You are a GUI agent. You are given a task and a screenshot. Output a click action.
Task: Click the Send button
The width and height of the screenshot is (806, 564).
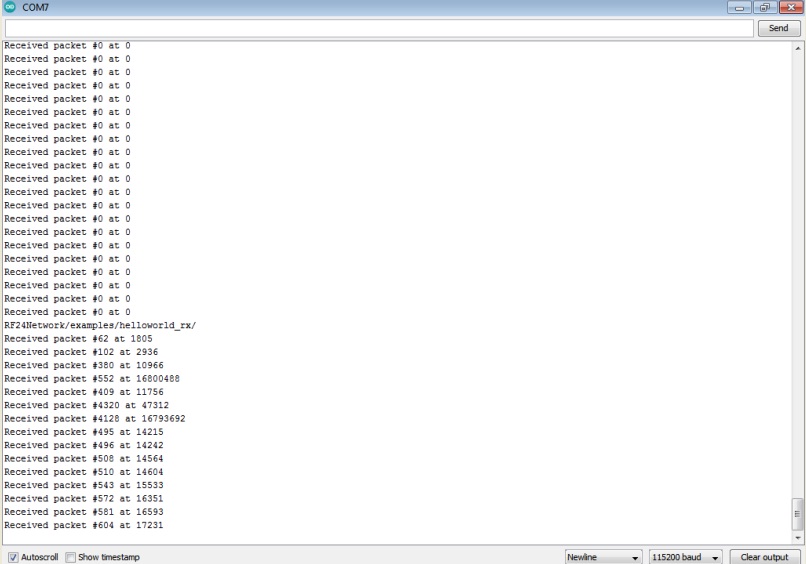pos(779,28)
